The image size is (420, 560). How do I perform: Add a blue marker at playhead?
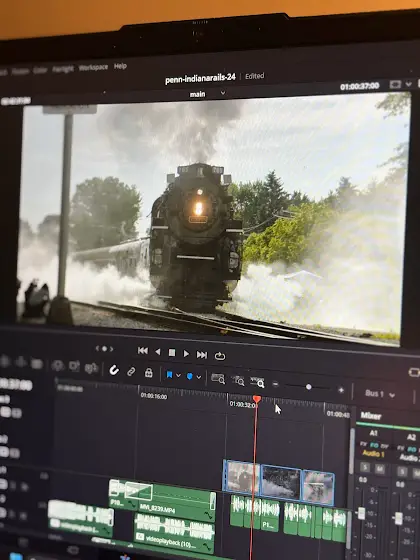[190, 376]
